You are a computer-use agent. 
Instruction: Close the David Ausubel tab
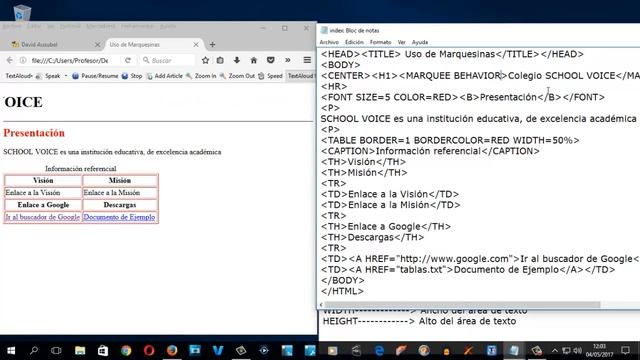click(97, 44)
